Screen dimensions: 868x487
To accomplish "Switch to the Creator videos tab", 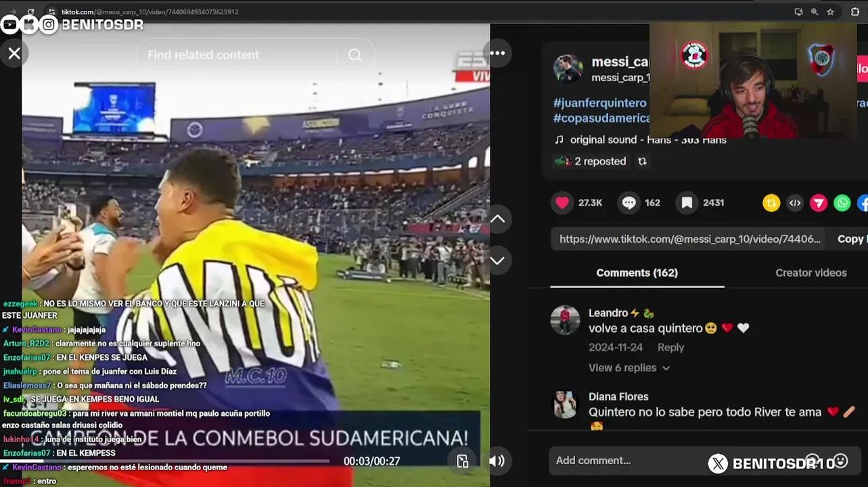I will (810, 273).
